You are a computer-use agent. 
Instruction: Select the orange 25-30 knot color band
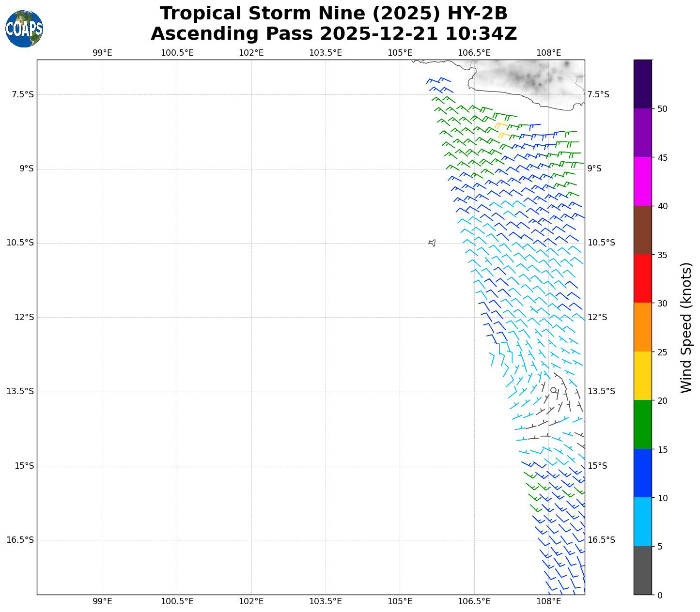(x=643, y=327)
